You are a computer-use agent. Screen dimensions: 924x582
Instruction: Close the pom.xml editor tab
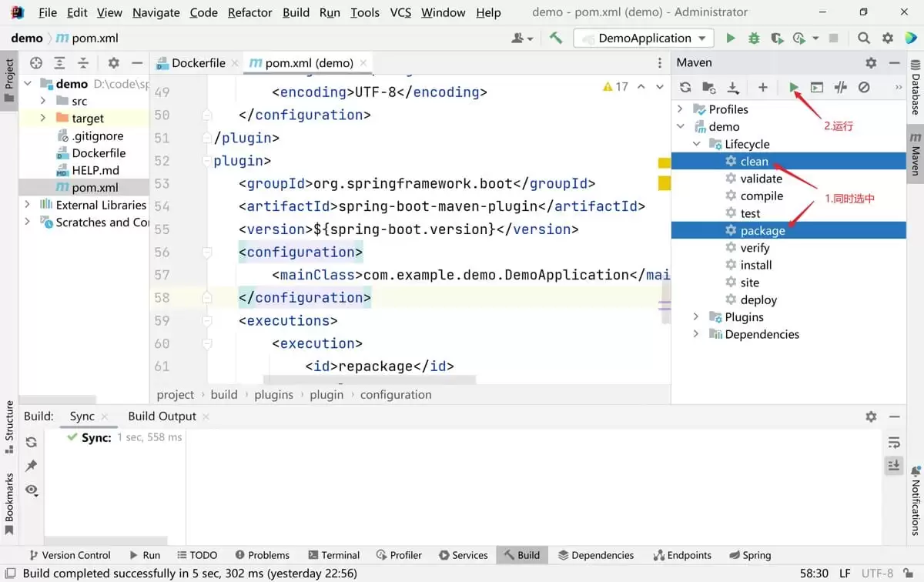pyautogui.click(x=363, y=63)
